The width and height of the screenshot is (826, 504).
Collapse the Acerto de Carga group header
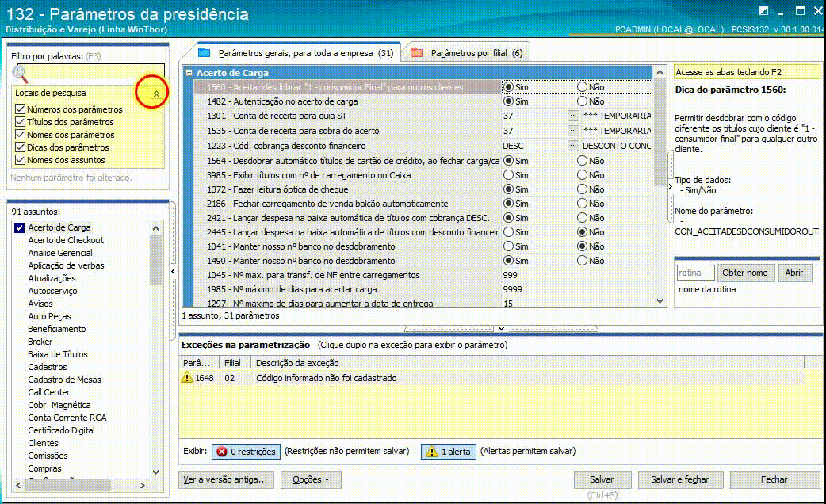[x=189, y=73]
